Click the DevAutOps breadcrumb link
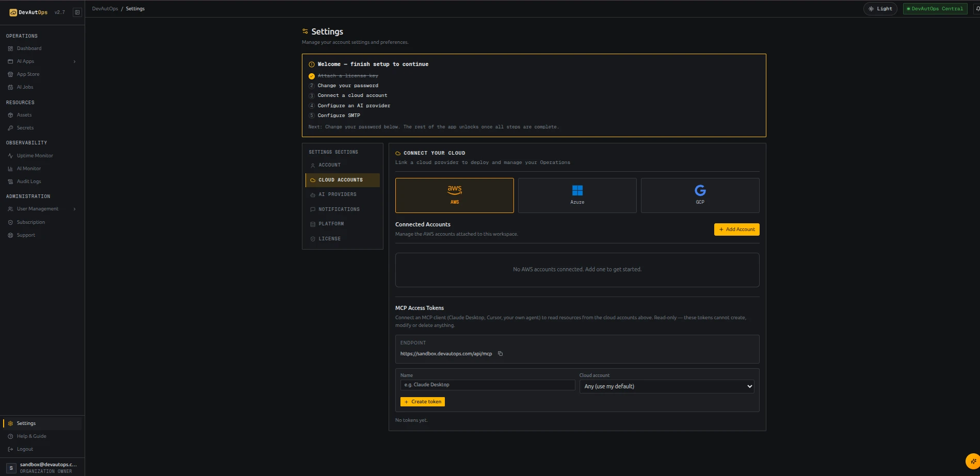This screenshot has height=476, width=980. click(x=105, y=9)
